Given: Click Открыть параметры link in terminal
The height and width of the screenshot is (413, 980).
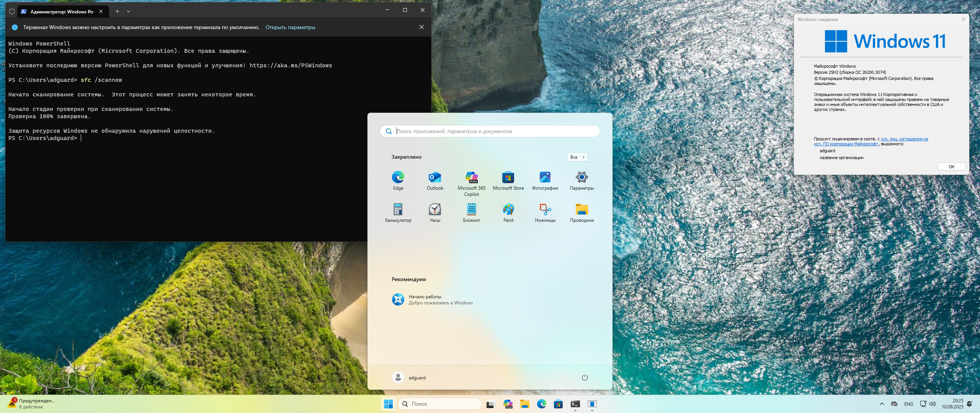Looking at the screenshot, I should tap(290, 27).
